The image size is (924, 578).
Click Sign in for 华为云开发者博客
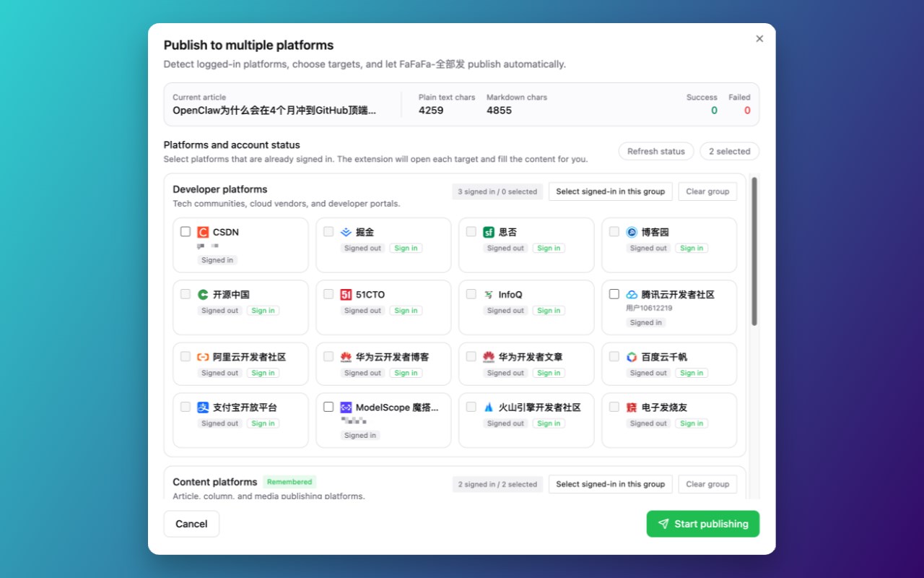(x=406, y=373)
